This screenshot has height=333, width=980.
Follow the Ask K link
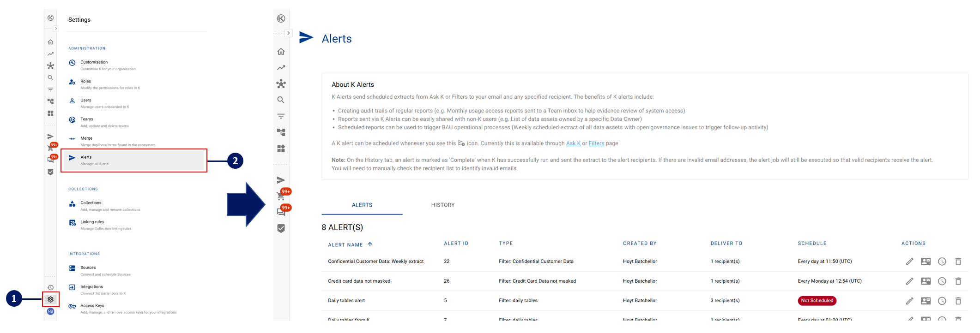coord(573,143)
